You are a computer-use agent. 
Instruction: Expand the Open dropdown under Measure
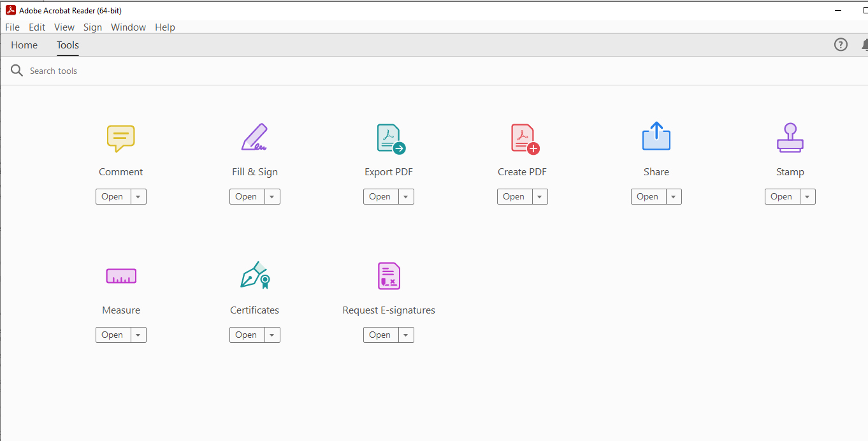click(x=138, y=335)
